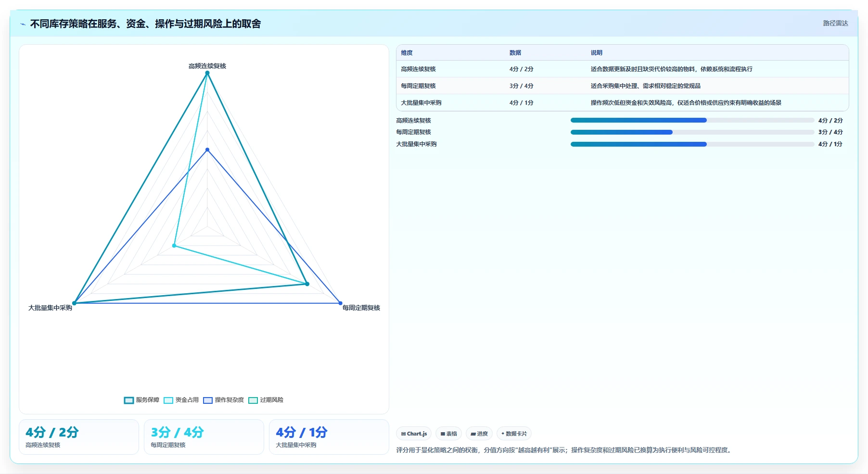Select the 高频连续复核 table row name
The width and height of the screenshot is (868, 474).
[x=418, y=69]
